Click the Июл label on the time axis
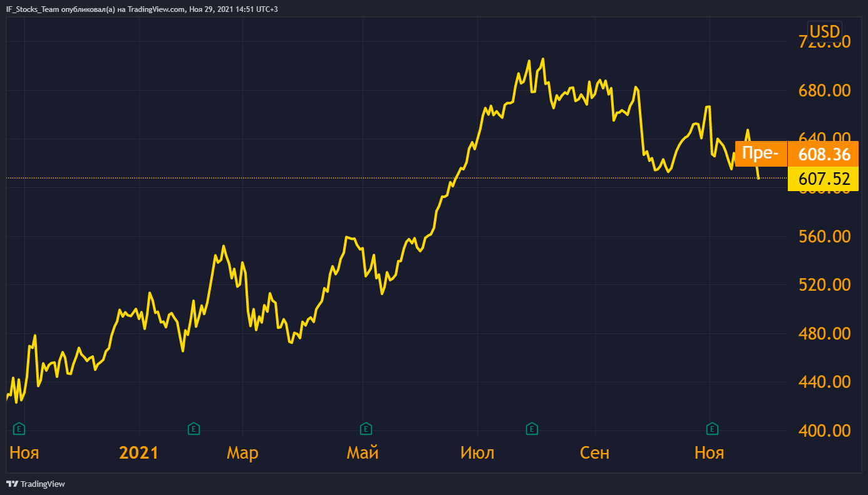Image resolution: width=868 pixels, height=495 pixels. click(x=477, y=452)
